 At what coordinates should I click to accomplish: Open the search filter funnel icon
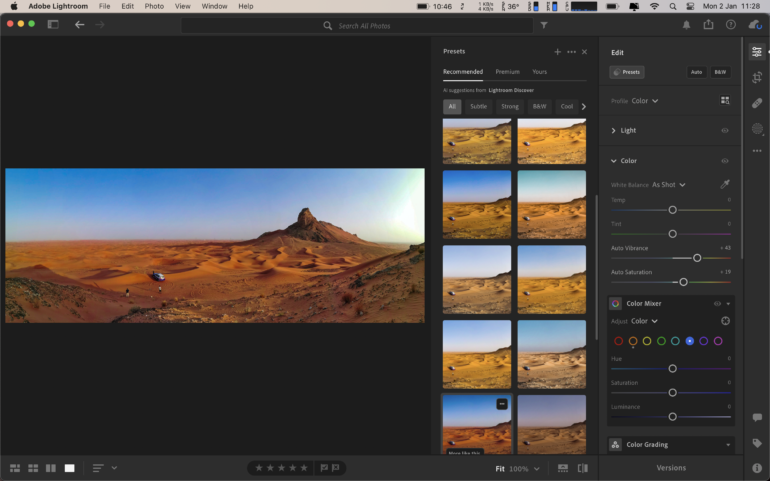544,25
